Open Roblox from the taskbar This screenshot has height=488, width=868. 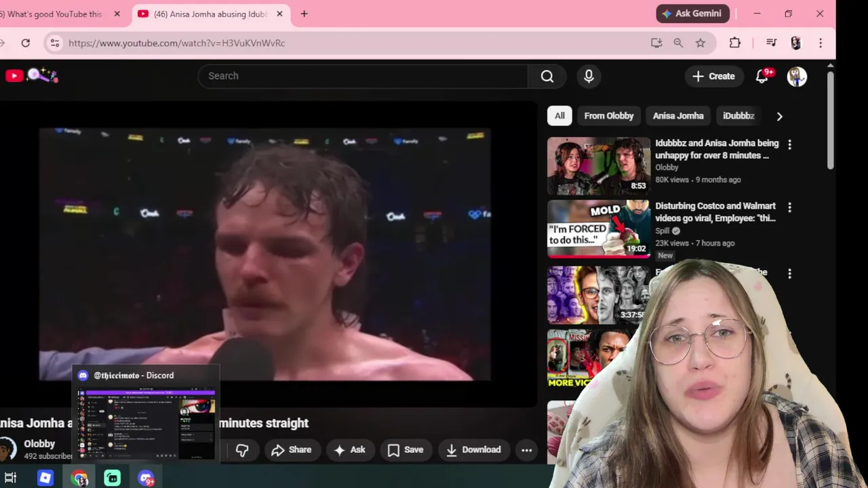click(45, 478)
